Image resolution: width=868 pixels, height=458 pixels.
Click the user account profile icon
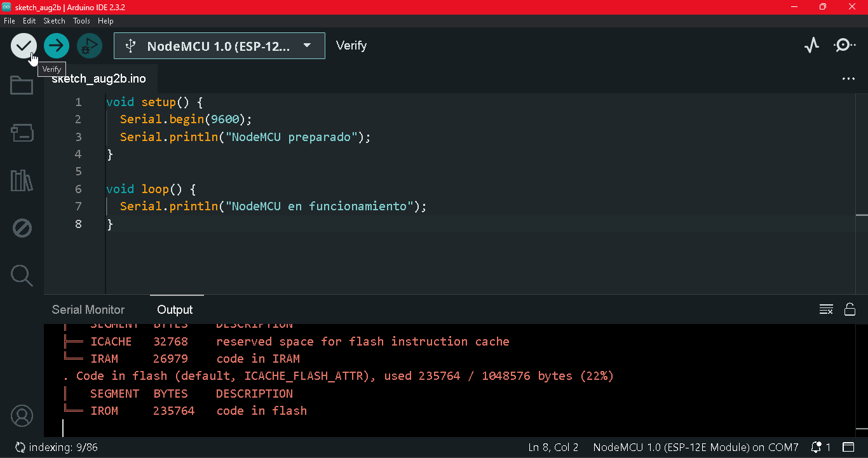(22, 416)
